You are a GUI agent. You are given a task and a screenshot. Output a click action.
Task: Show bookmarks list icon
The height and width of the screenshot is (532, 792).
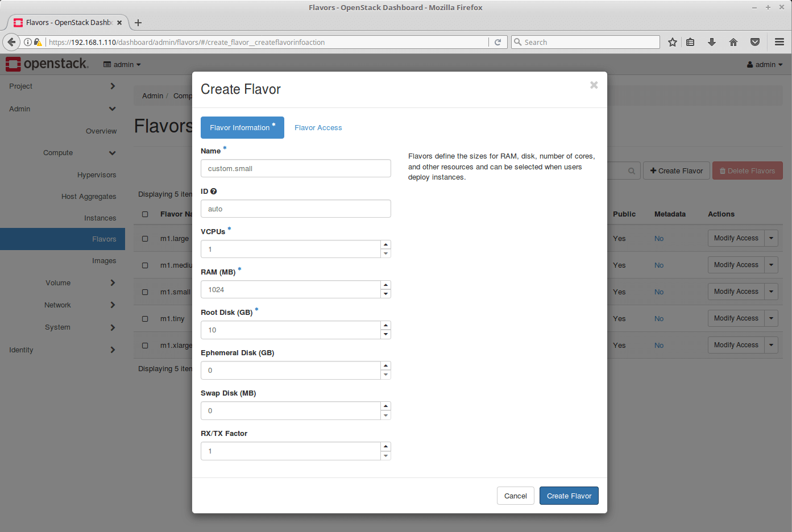point(690,42)
